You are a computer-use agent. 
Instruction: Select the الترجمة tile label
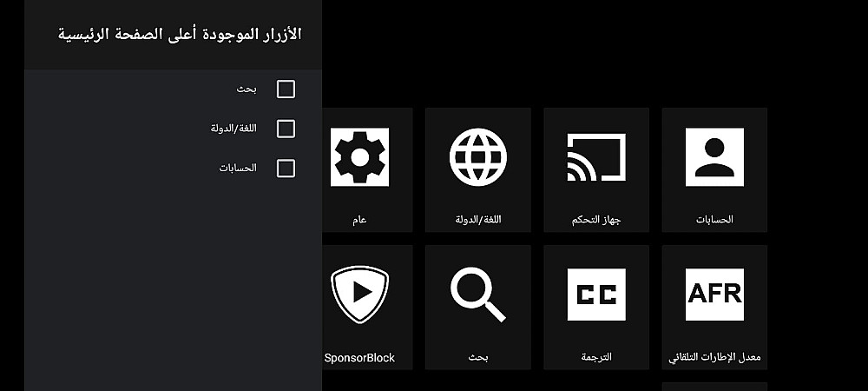coord(596,357)
